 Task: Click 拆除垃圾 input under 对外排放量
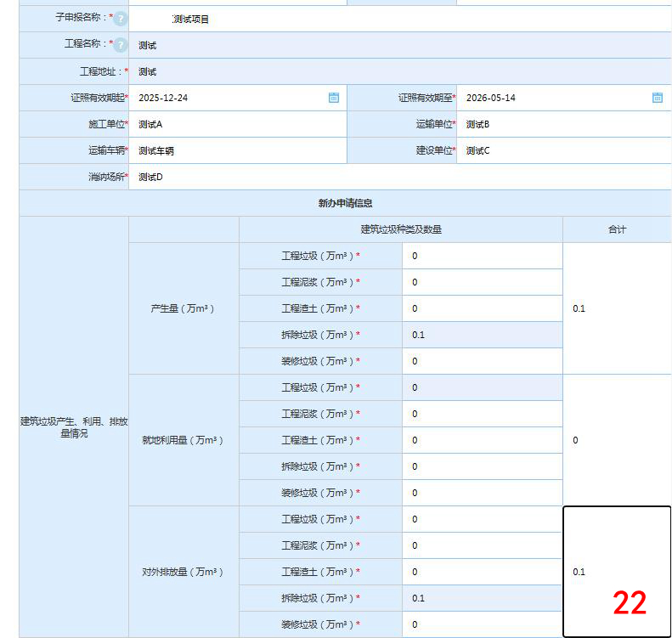[x=482, y=598]
